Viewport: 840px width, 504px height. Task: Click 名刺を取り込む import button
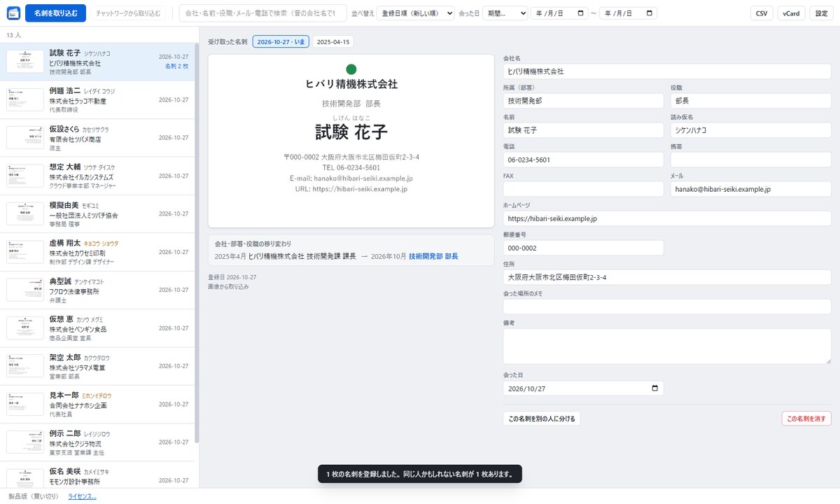pyautogui.click(x=55, y=13)
